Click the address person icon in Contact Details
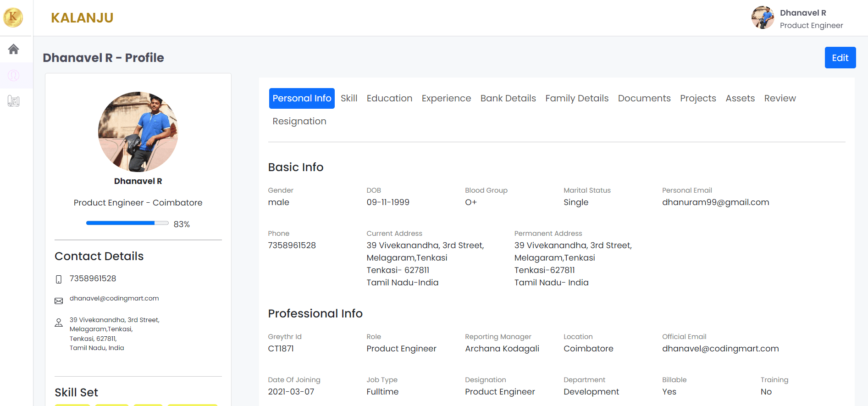Viewport: 868px width, 406px height. [x=59, y=323]
